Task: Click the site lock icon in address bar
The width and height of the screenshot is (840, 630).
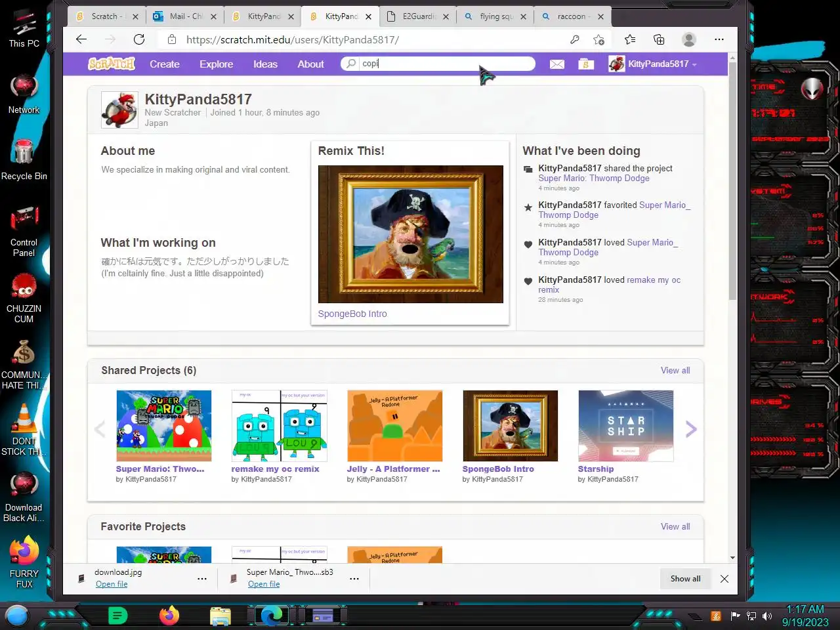Action: point(172,39)
